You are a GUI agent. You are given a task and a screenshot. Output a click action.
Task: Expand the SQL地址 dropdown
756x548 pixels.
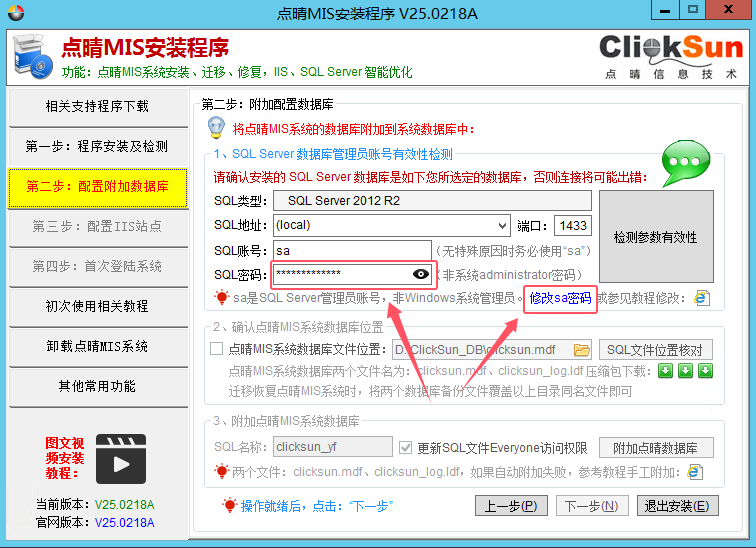coord(502,226)
